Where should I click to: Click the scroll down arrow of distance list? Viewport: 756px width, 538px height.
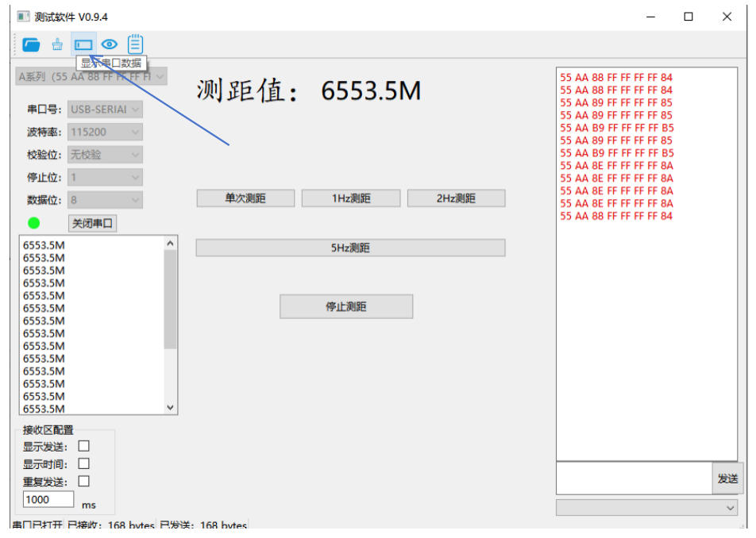[171, 407]
